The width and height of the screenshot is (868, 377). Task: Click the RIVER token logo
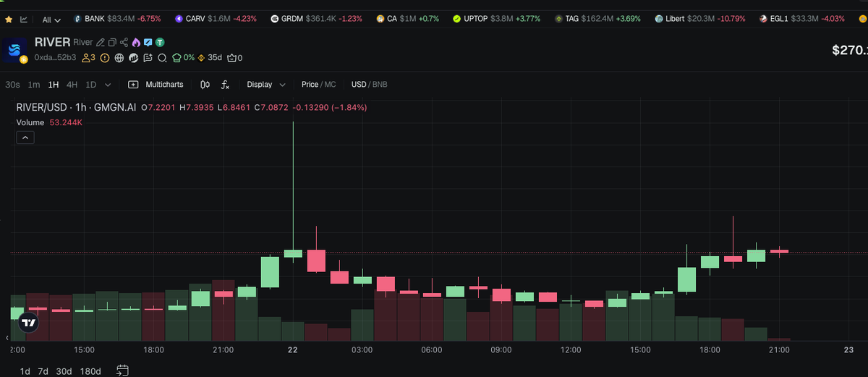pos(16,50)
